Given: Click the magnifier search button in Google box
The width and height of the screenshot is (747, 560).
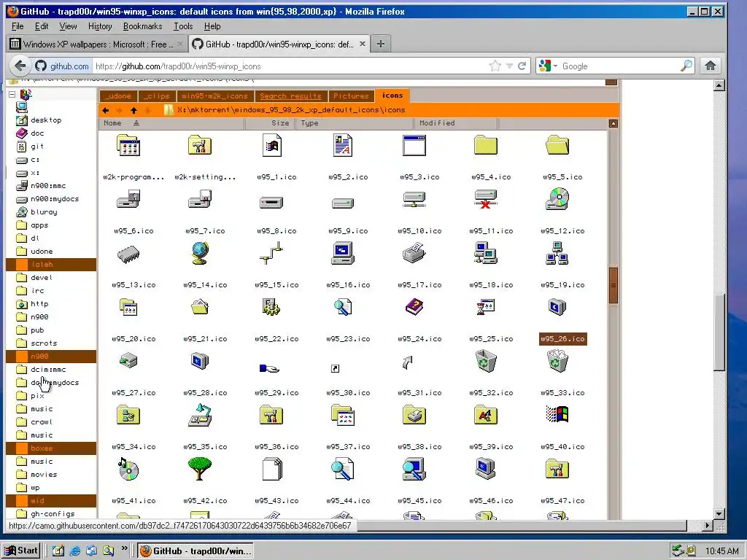Looking at the screenshot, I should [x=686, y=66].
